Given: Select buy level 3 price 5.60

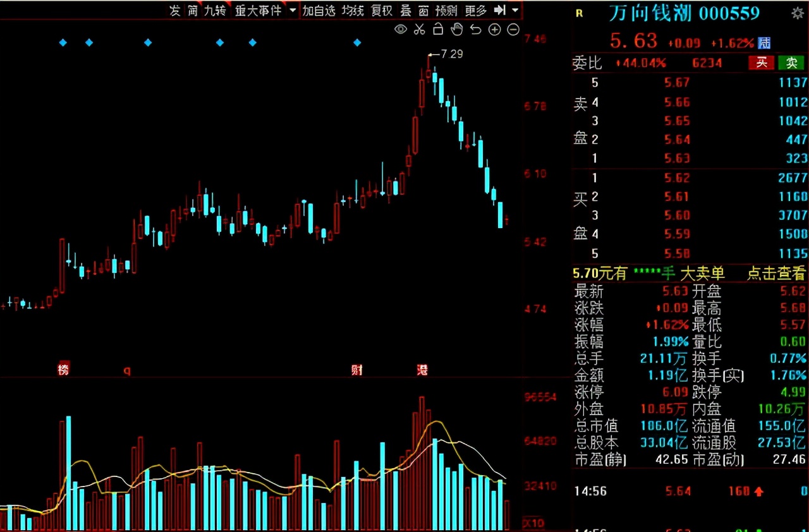Looking at the screenshot, I should (676, 215).
